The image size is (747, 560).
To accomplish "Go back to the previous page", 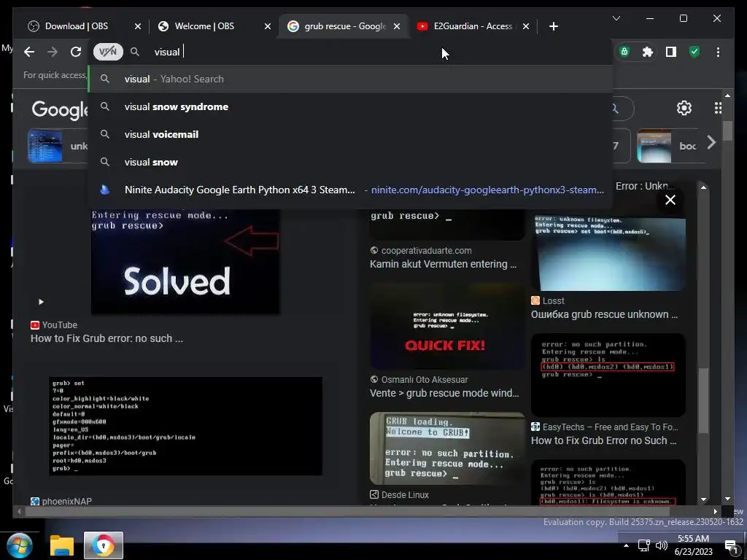I will point(29,52).
